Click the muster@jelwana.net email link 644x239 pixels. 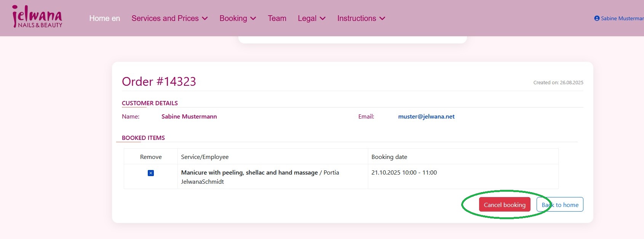click(x=426, y=117)
